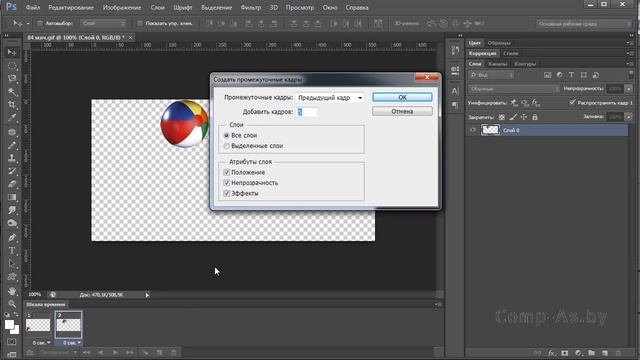Toggle Quick Mask mode icon
The image size is (640, 360).
pyautogui.click(x=12, y=341)
